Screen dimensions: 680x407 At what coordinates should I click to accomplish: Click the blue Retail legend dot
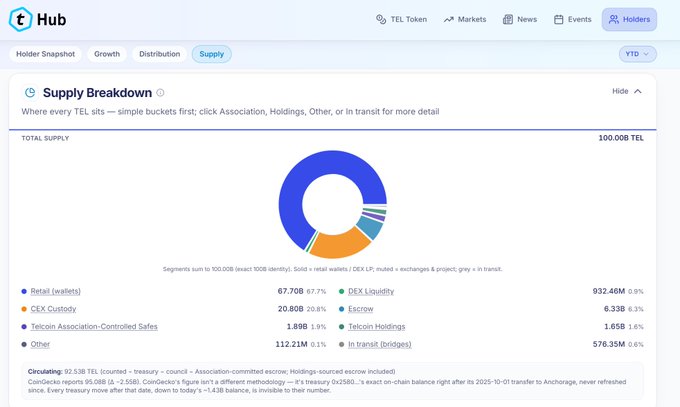(x=24, y=291)
